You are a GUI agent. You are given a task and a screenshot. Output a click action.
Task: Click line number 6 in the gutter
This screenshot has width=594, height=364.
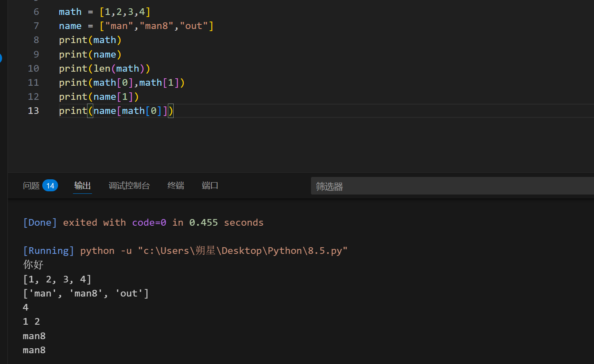pos(36,12)
